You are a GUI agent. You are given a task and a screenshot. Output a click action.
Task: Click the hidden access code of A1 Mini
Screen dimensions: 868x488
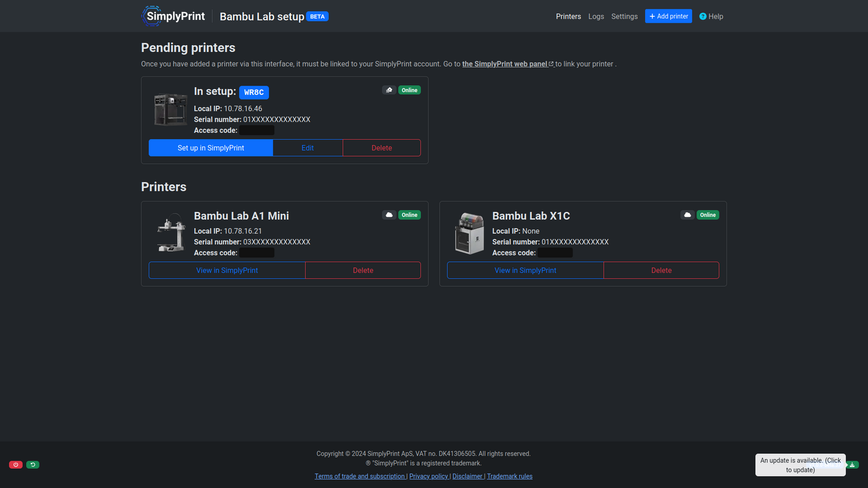pos(257,253)
